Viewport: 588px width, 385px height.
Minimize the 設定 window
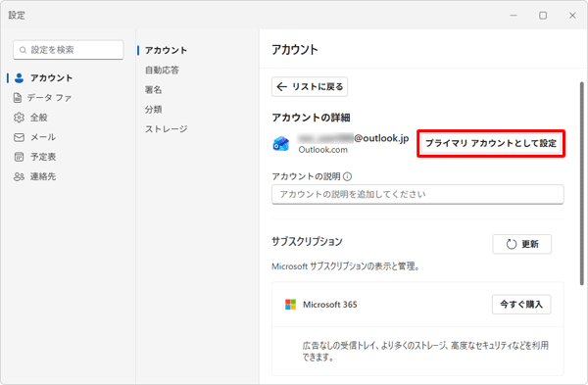(x=514, y=16)
